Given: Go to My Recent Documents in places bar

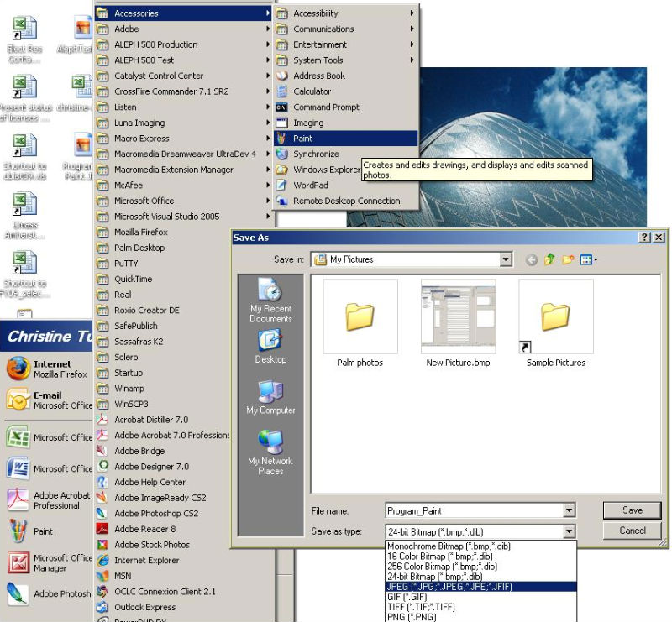Looking at the screenshot, I should pyautogui.click(x=270, y=301).
